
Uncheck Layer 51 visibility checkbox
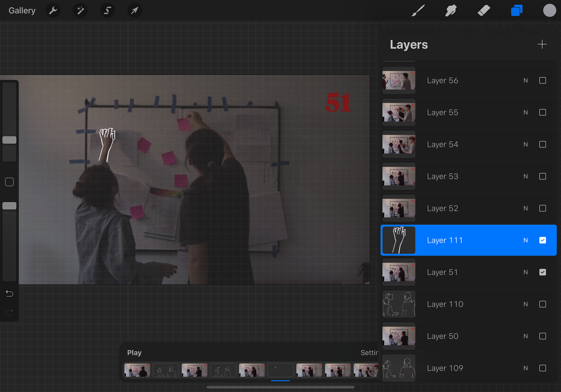coord(542,272)
